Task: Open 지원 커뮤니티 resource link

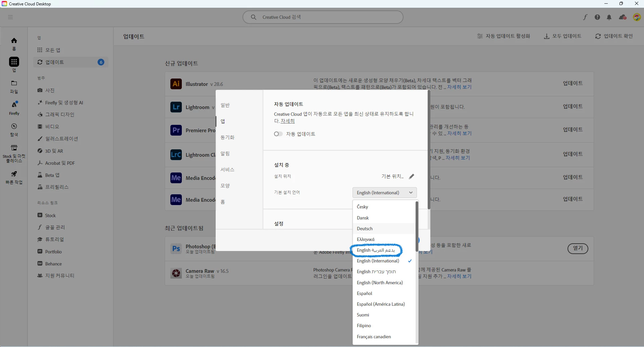Action: (x=70, y=276)
